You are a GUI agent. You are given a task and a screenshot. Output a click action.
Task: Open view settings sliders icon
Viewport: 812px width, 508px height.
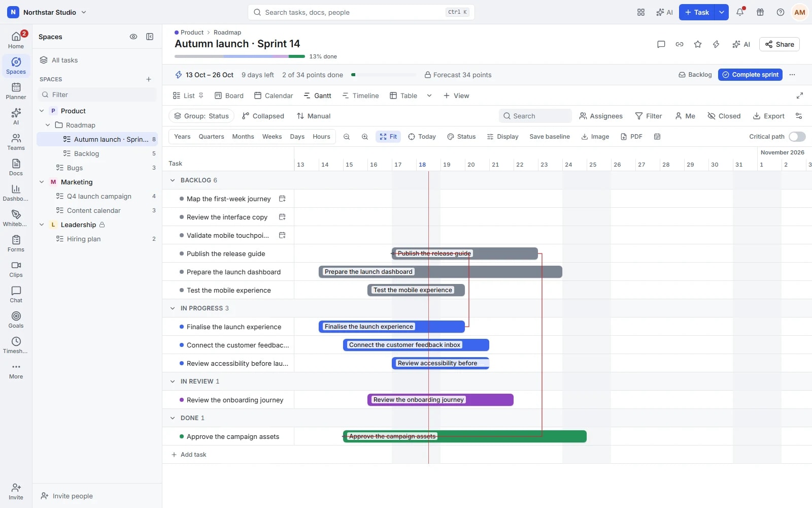click(799, 116)
